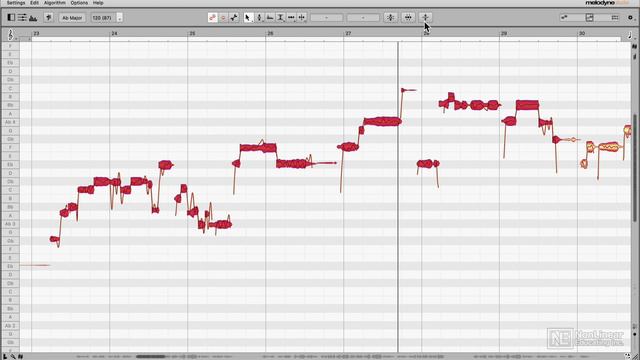Click bar 29 on the time ruler
640x360 pixels.
click(504, 33)
